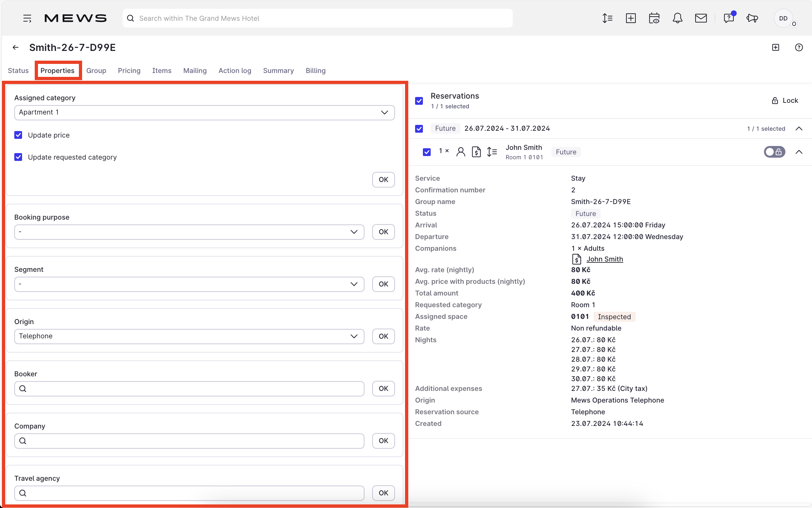
Task: Open the availability calendar icon
Action: point(654,18)
